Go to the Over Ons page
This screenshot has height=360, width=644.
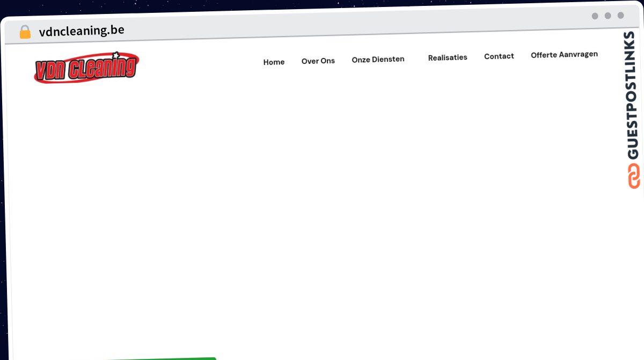(318, 61)
